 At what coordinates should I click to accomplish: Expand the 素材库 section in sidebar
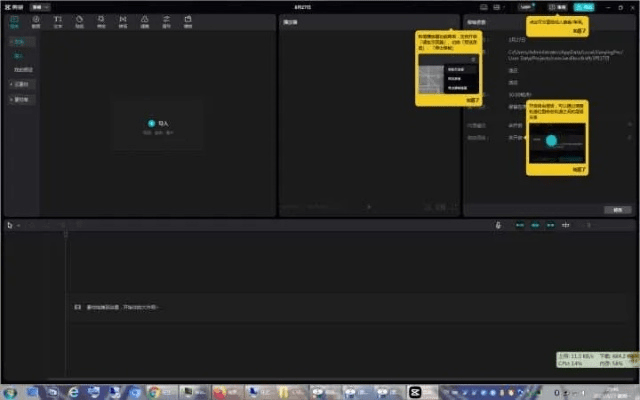tap(21, 99)
